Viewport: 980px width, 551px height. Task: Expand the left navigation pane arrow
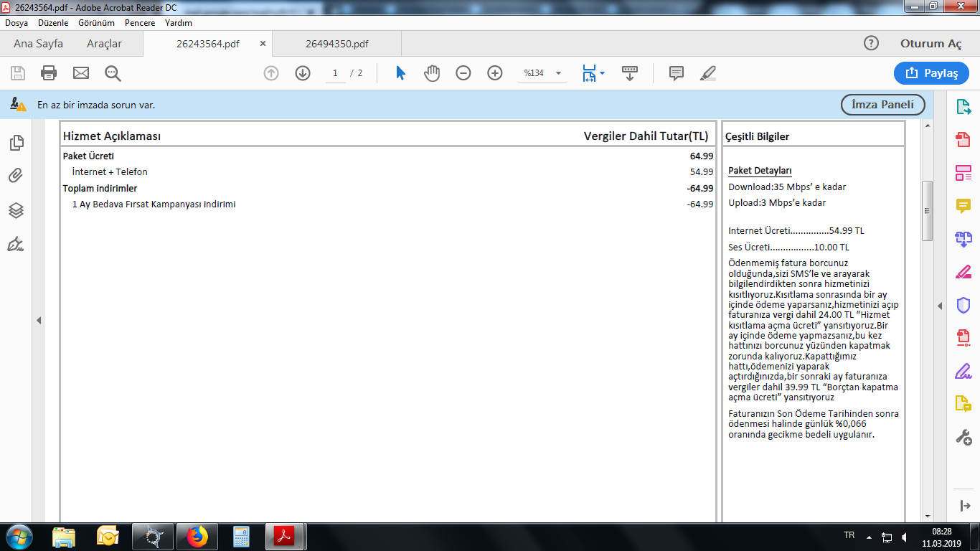[x=39, y=321]
